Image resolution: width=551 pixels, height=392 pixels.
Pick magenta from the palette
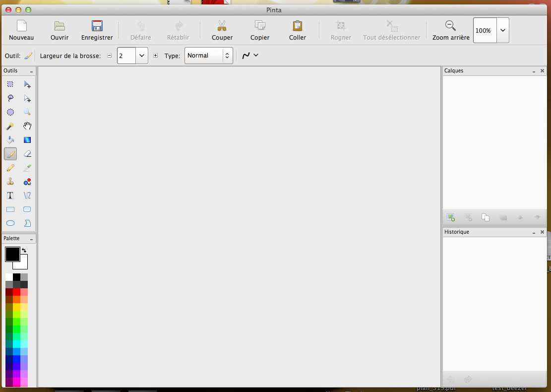point(16,381)
